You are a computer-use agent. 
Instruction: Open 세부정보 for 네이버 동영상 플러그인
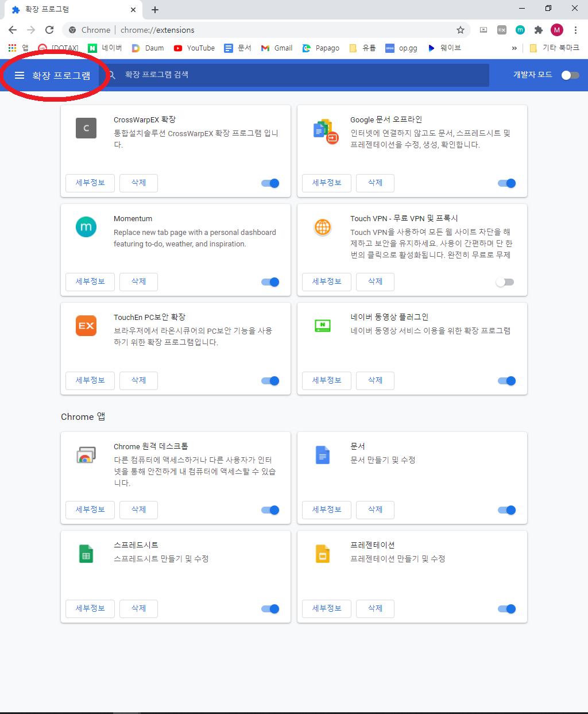(327, 381)
